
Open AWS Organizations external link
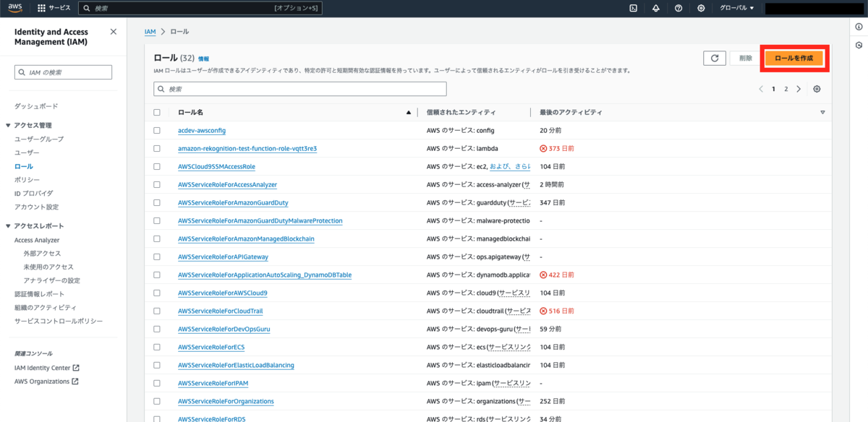coord(46,382)
